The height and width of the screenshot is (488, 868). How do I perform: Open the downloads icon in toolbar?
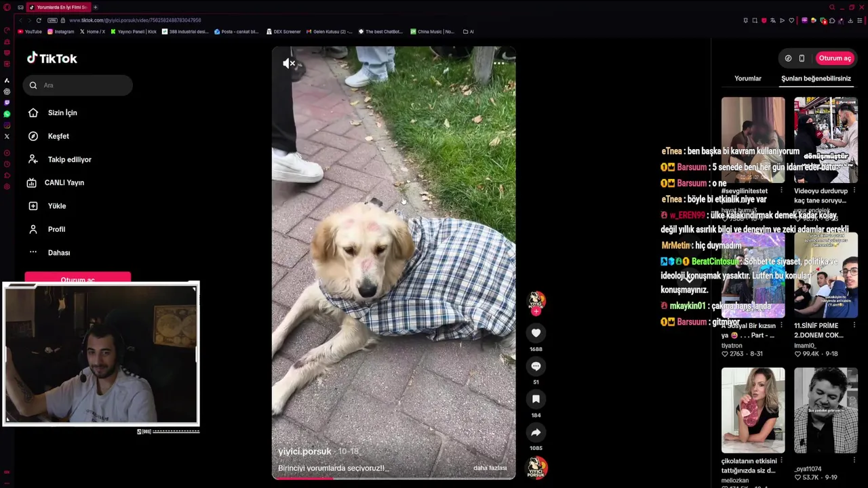coord(850,20)
